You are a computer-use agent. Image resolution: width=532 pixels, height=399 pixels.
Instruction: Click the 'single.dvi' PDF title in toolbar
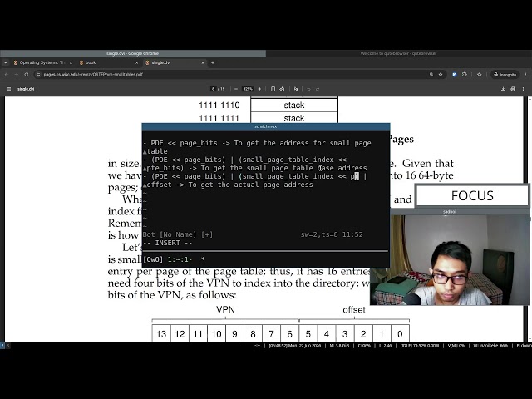coord(26,89)
